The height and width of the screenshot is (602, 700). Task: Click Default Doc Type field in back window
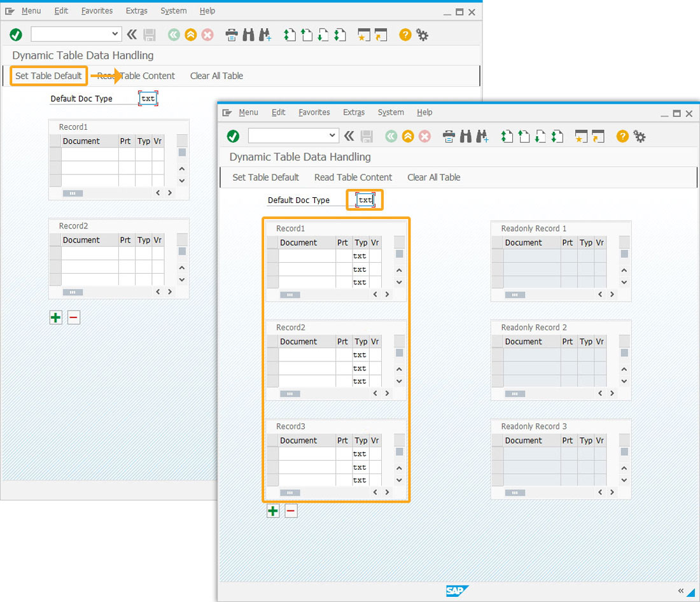148,98
